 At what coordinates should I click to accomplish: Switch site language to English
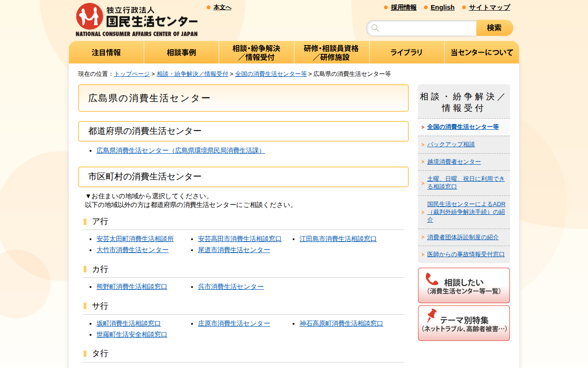(442, 7)
